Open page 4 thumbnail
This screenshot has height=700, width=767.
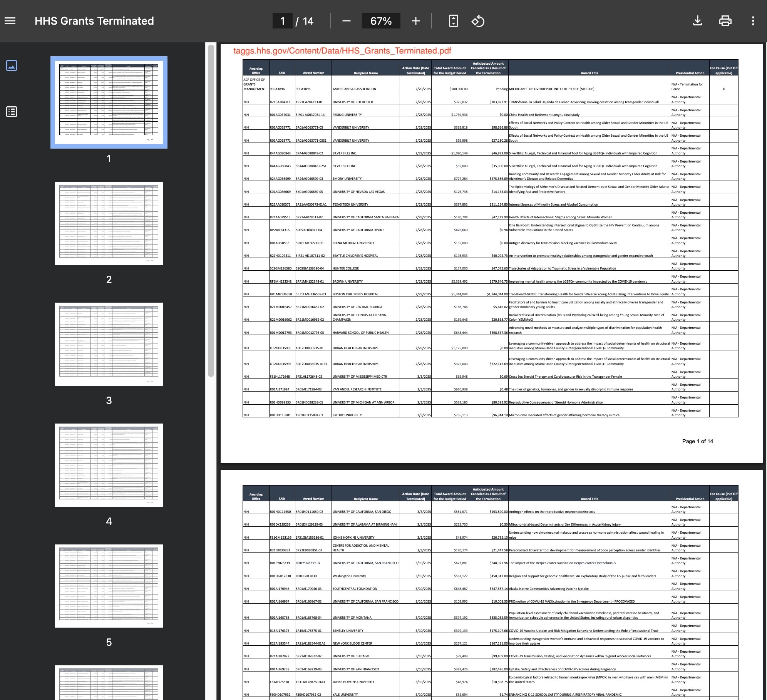coord(109,465)
